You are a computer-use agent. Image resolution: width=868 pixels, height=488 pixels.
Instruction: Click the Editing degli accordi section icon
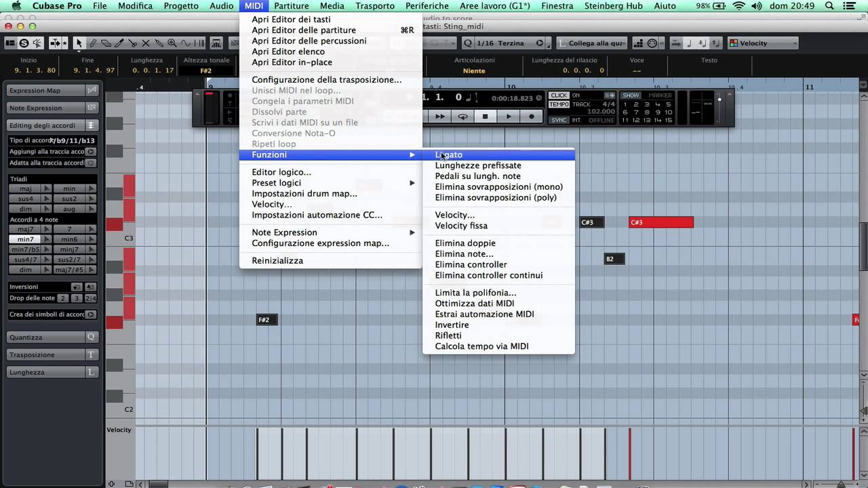91,126
